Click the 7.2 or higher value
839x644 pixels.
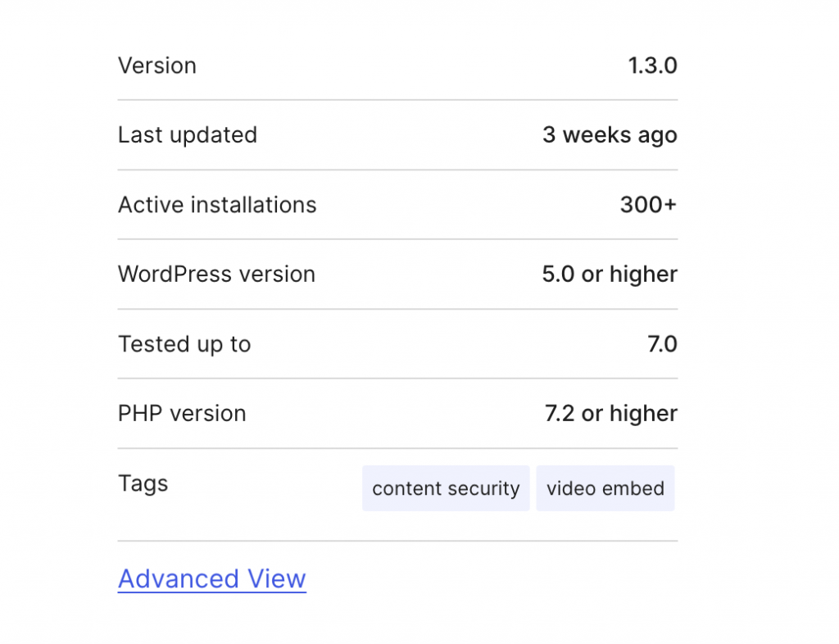pyautogui.click(x=611, y=414)
